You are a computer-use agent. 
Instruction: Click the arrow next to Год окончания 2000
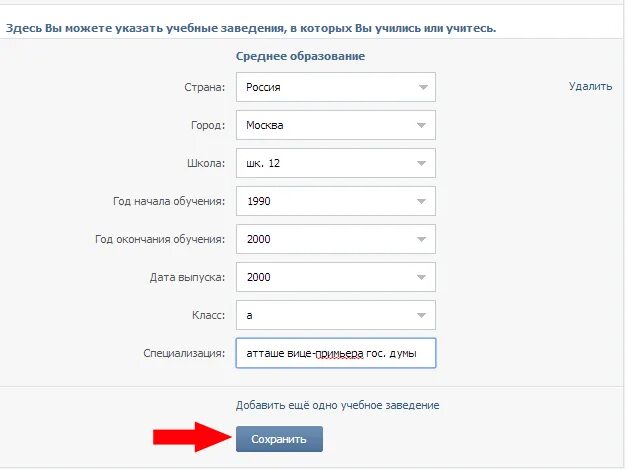(422, 239)
